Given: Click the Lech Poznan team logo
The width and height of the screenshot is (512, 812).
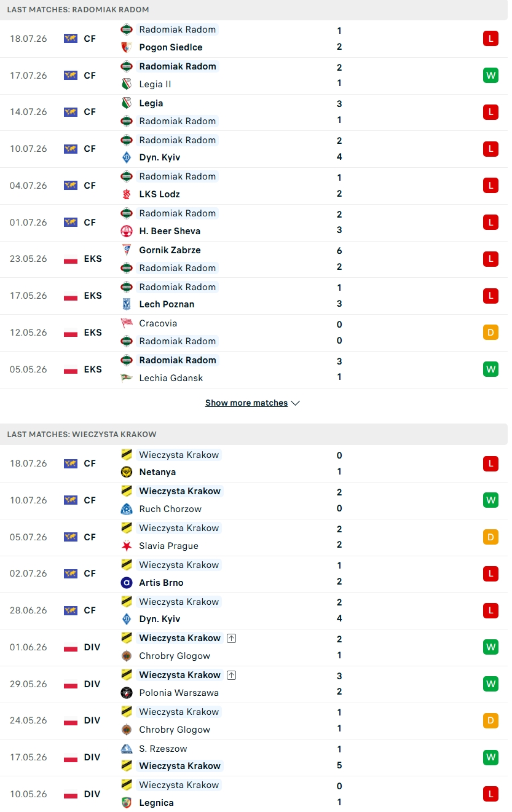Looking at the screenshot, I should click(x=127, y=304).
